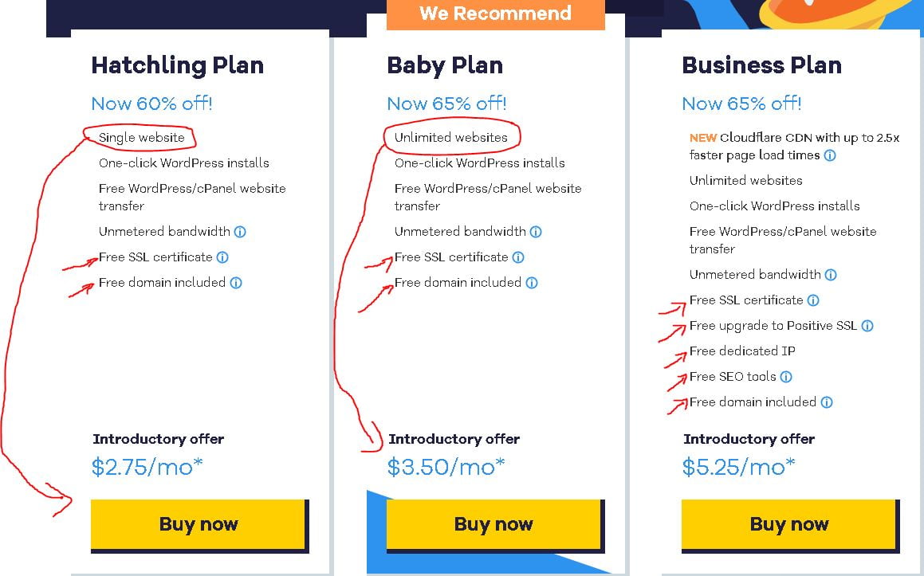The width and height of the screenshot is (924, 576).
Task: Click info icon beside Baby Plan Unmetered bandwidth
Action: tap(536, 232)
